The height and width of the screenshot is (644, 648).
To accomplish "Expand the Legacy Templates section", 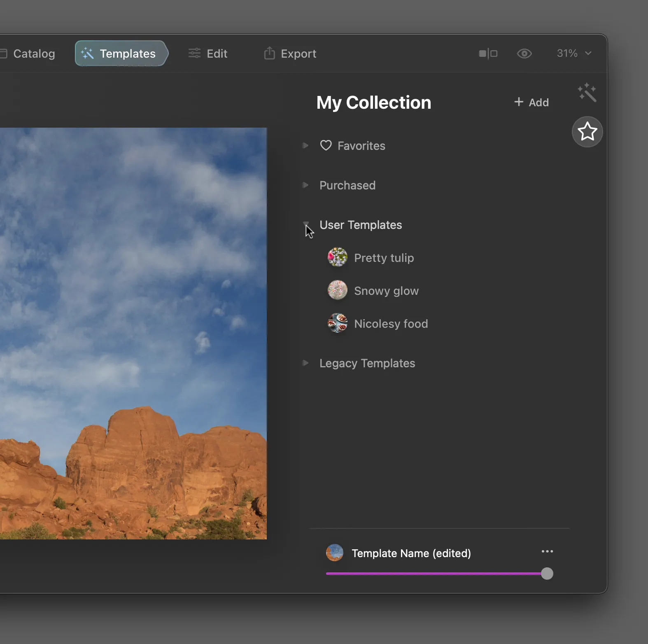I will point(305,363).
